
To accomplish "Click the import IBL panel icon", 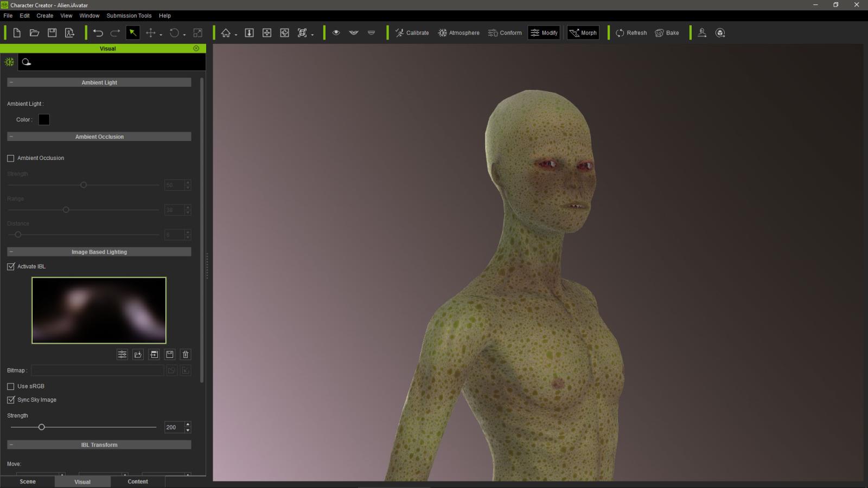I will coord(154,354).
